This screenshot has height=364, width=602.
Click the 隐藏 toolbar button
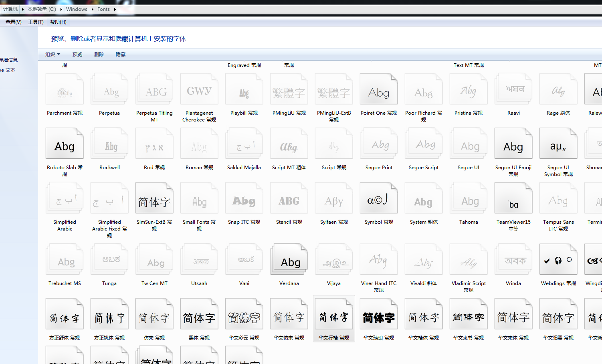click(121, 55)
